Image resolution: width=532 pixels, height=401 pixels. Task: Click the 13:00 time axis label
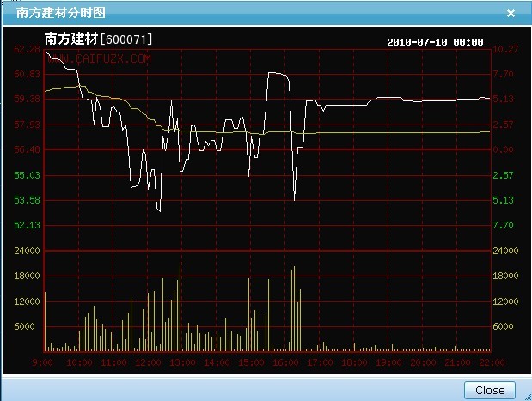pos(182,362)
